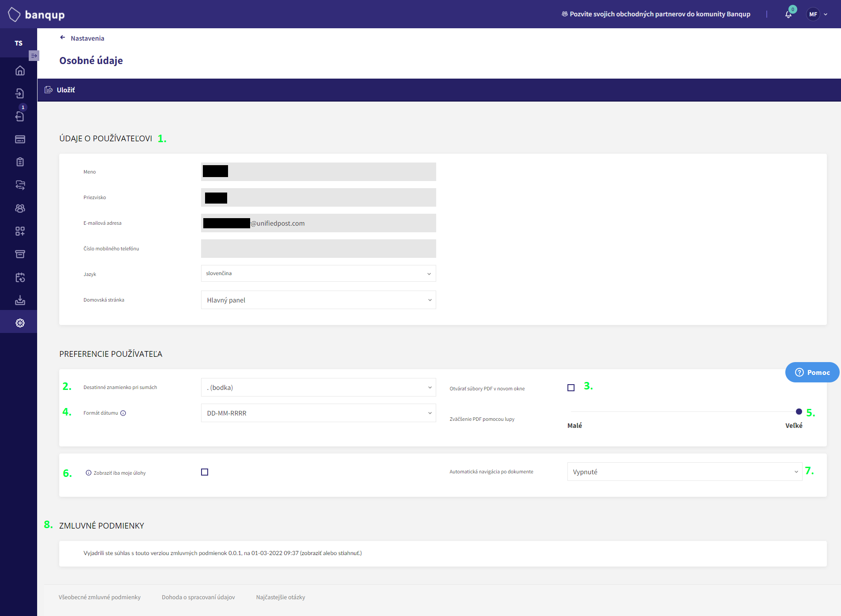841x616 pixels.
Task: Click the Priezvisko input field
Action: (x=318, y=197)
